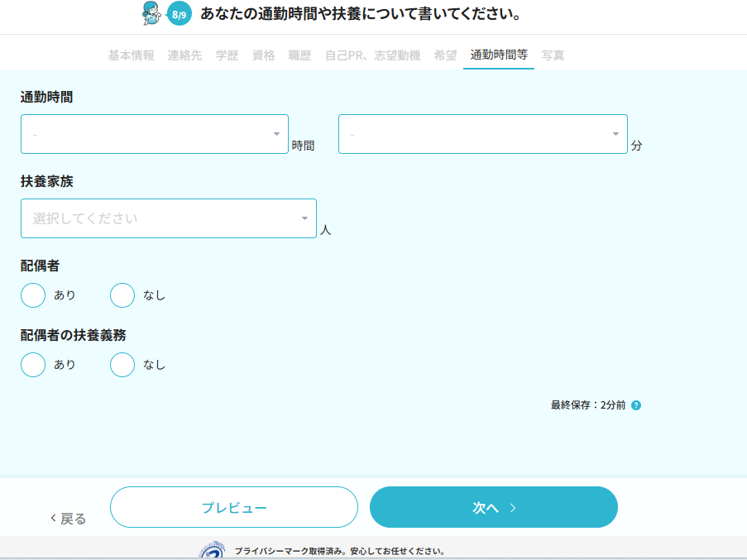Switch to the 基本情報 tab

(131, 55)
